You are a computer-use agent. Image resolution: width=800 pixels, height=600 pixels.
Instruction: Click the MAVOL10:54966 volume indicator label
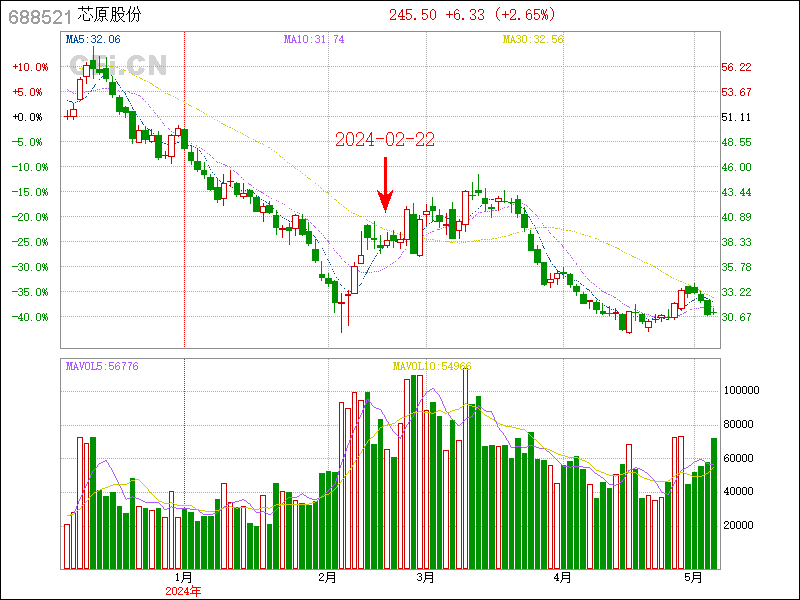point(431,367)
